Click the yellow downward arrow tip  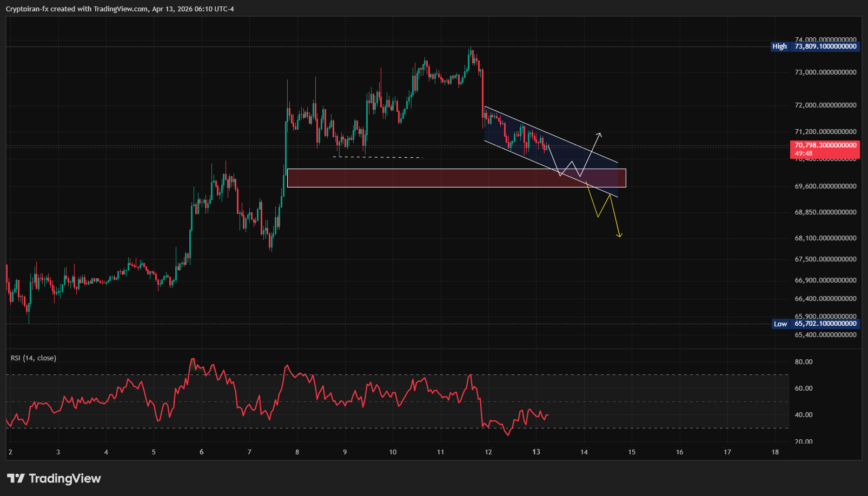pos(620,236)
